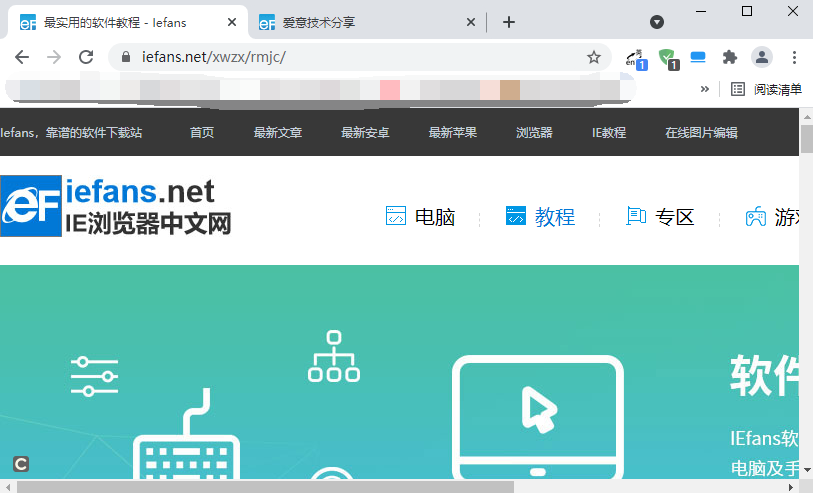Image resolution: width=813 pixels, height=493 pixels.
Task: Click the horizontal scrollbar thumb
Action: 265,487
